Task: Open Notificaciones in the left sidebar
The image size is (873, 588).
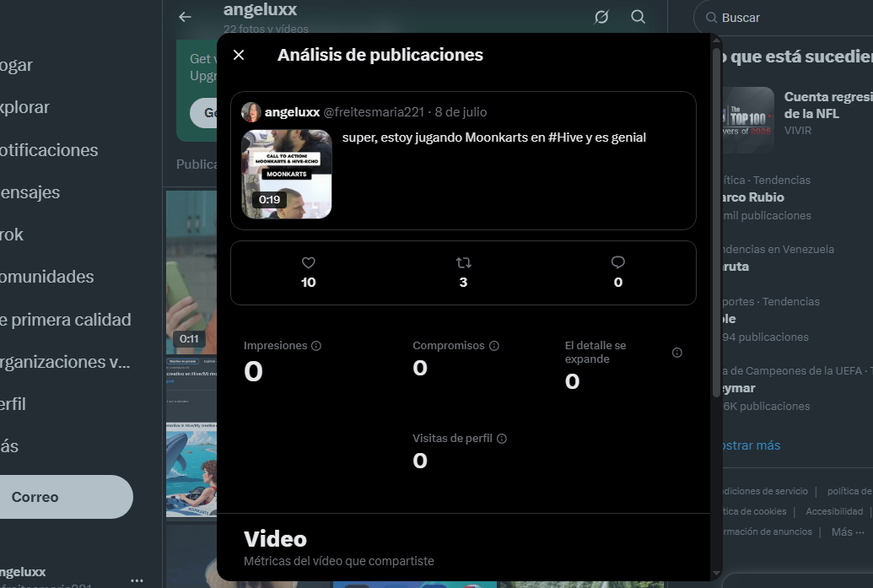Action: click(49, 150)
